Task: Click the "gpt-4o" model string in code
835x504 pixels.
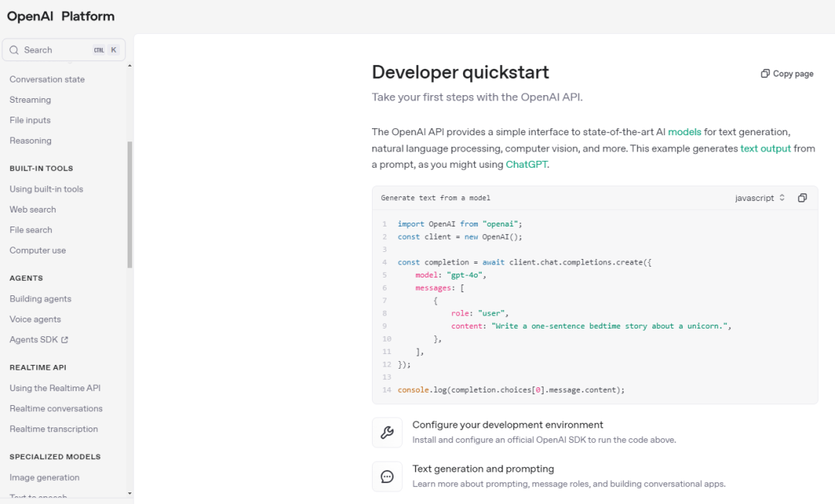Action: coord(465,275)
